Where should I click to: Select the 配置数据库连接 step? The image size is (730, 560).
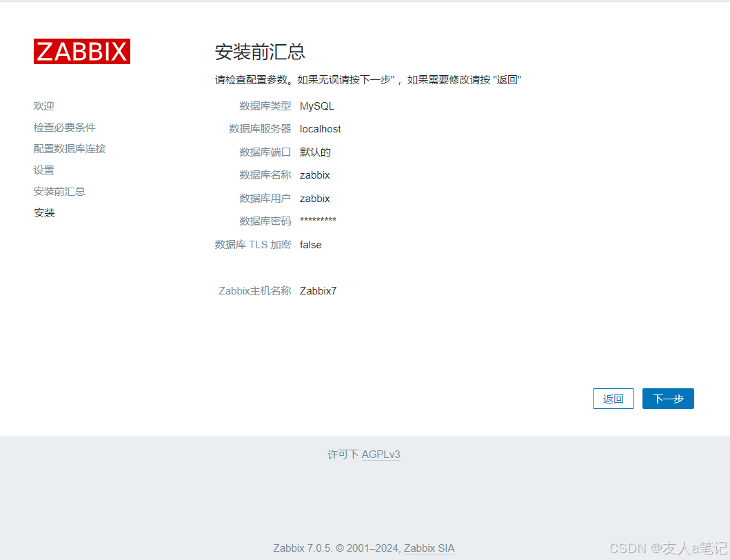tap(70, 148)
